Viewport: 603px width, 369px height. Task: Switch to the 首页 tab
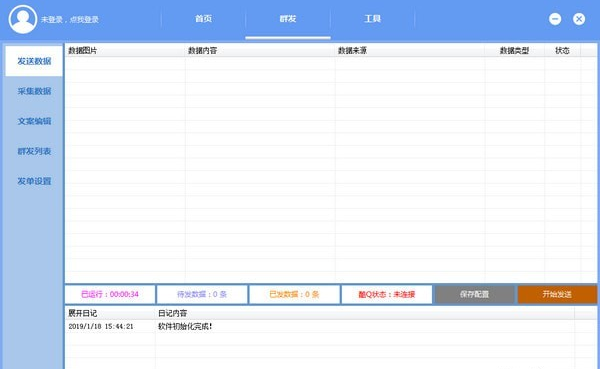click(203, 19)
